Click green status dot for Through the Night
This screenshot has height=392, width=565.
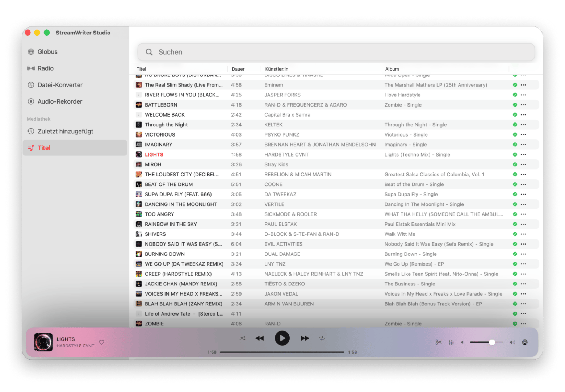click(x=515, y=125)
